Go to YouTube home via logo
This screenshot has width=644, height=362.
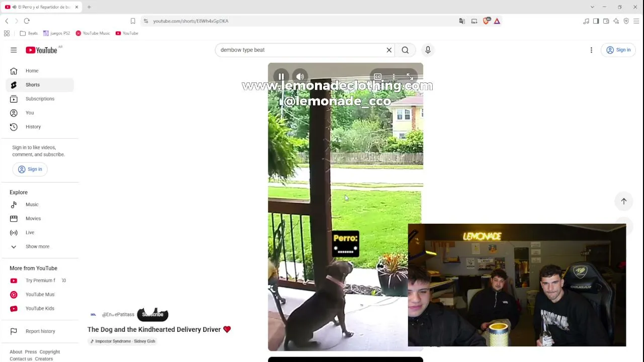[x=42, y=50]
